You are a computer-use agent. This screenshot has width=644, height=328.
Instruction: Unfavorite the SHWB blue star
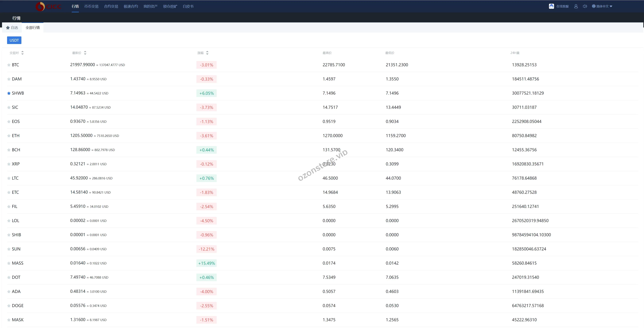tap(9, 93)
